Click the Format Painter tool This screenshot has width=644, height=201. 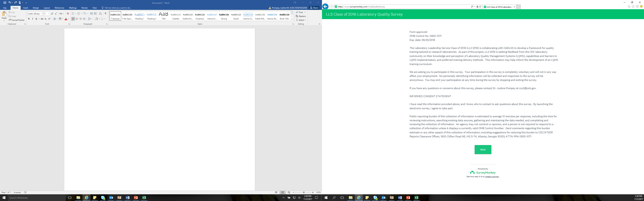pyautogui.click(x=16, y=20)
